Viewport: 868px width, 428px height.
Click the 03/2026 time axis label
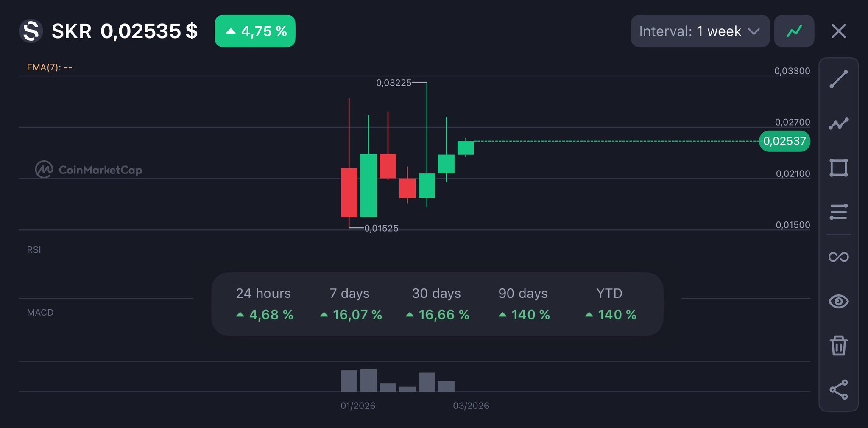[x=471, y=406]
